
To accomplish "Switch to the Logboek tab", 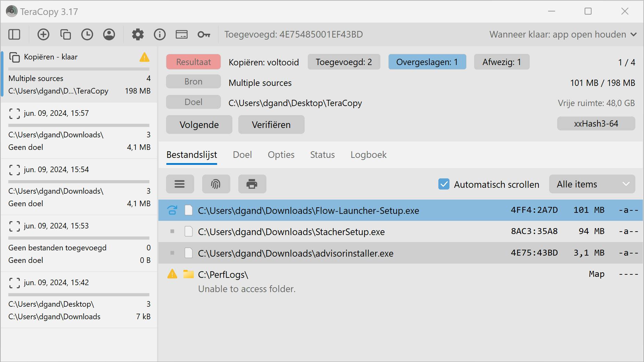I will (368, 155).
